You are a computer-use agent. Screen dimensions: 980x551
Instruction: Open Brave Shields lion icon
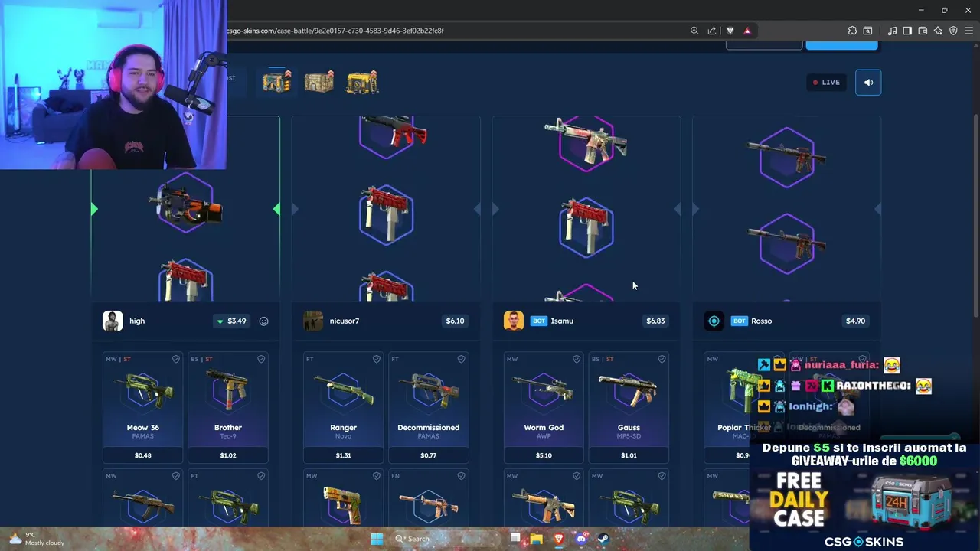click(x=730, y=31)
